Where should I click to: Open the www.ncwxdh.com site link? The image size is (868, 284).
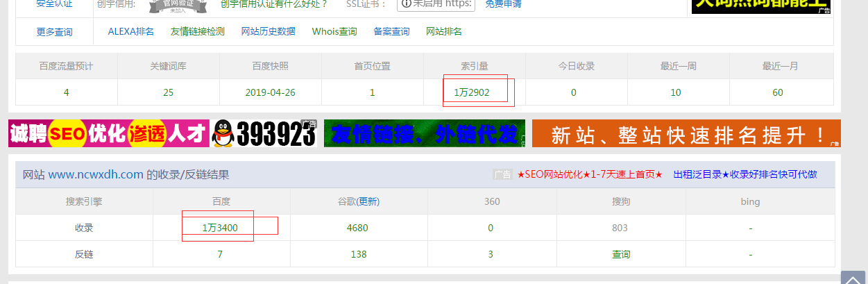96,175
